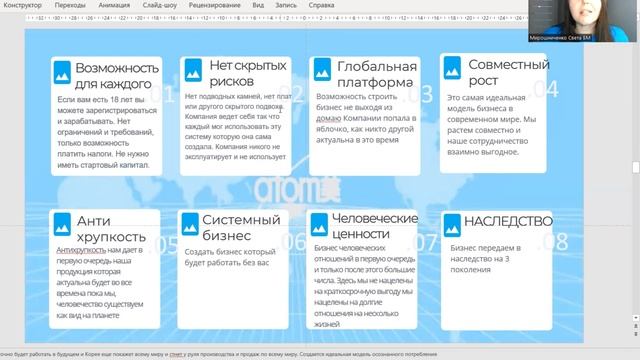This screenshot has width=640, height=360.
Task: Select the heading Анти хрупкость
Action: click(x=111, y=228)
